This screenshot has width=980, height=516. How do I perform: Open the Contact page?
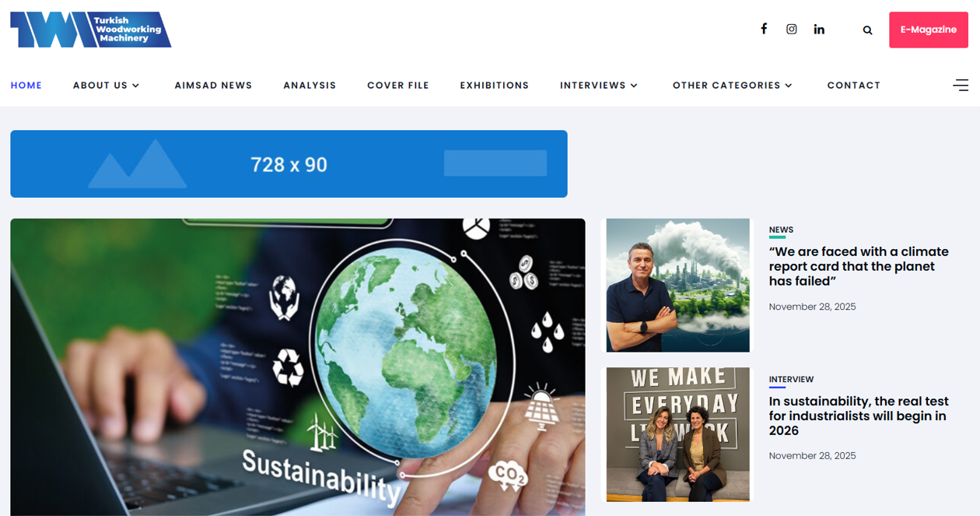click(x=854, y=86)
